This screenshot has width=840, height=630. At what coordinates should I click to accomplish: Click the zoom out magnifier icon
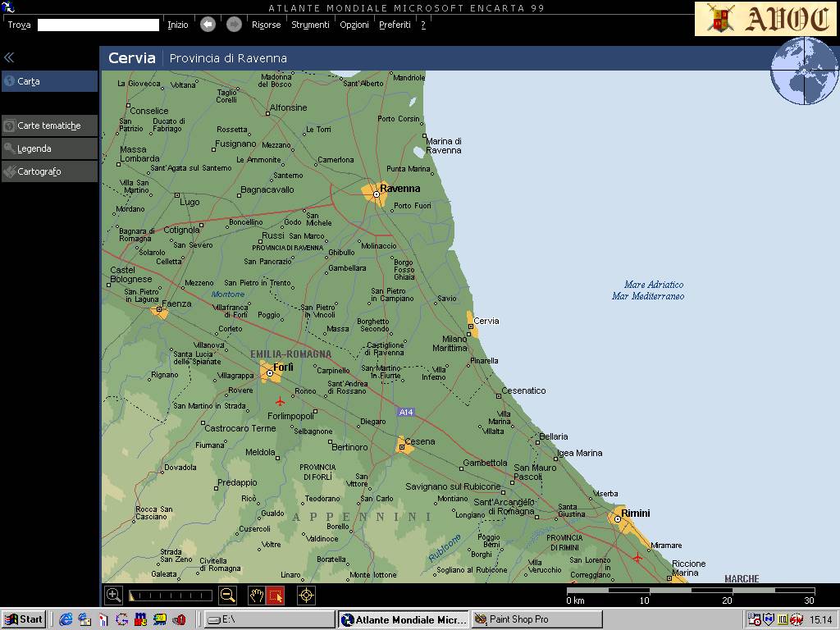tap(228, 596)
